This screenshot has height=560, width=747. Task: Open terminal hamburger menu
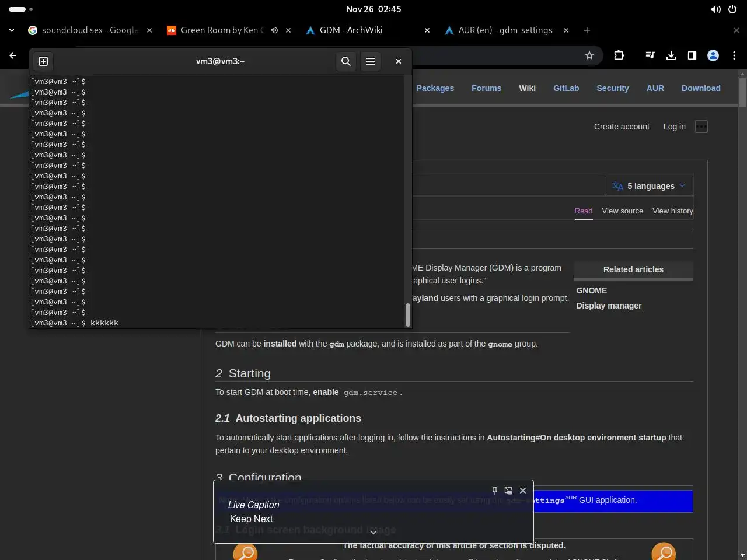(371, 61)
